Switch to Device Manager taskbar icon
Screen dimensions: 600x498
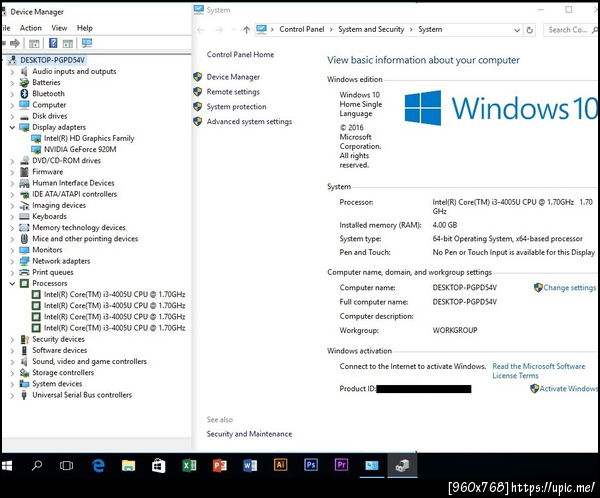[x=402, y=465]
